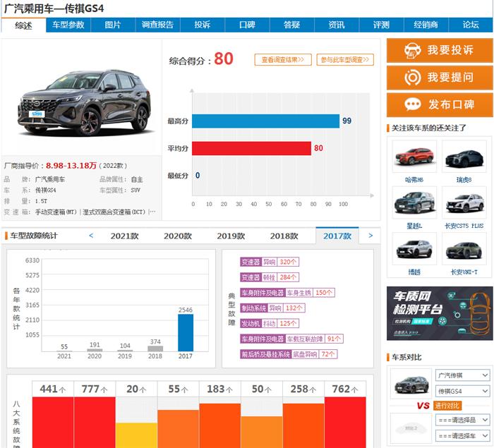This screenshot has width=494, height=448.
Task: Click the 参与此车型调查 button
Action: [x=345, y=59]
